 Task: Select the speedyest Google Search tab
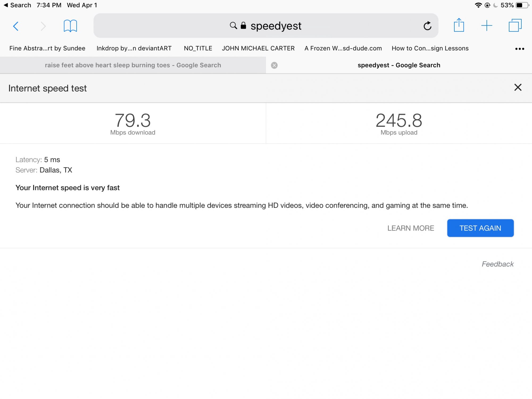click(398, 65)
